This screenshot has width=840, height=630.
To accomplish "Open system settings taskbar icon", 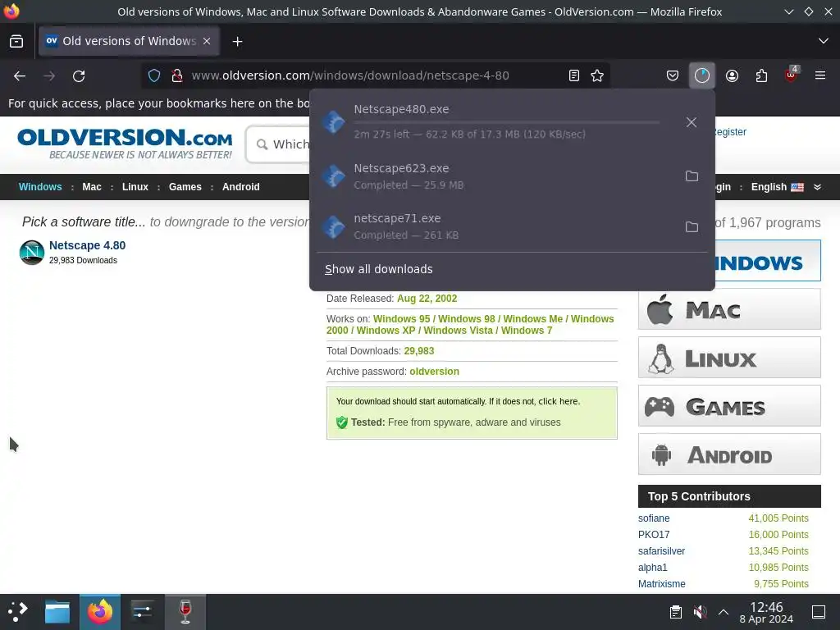I will (x=143, y=612).
